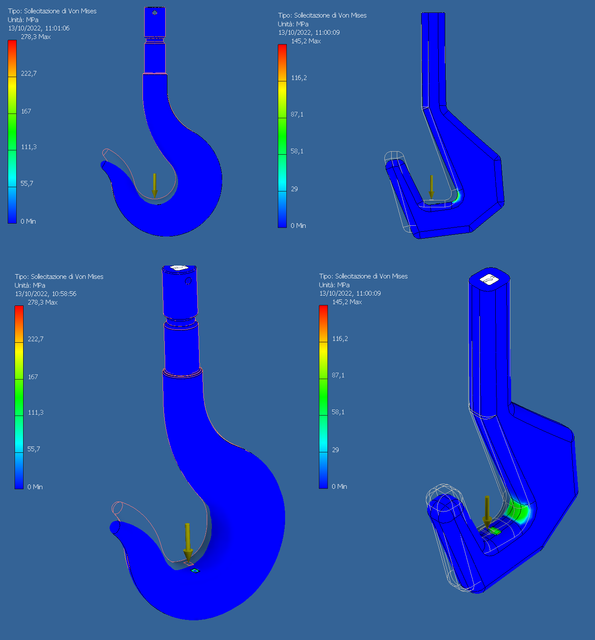
Task: Click 'Unità: MPa' in the 10:58:56 legend
Action: pyautogui.click(x=30, y=285)
